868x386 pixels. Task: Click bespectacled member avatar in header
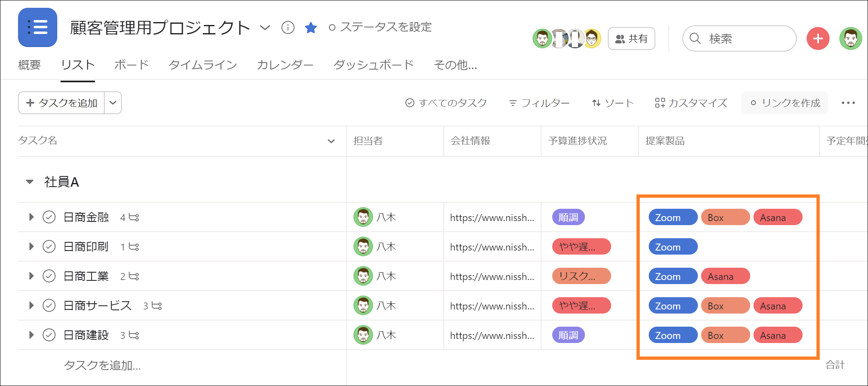(592, 38)
